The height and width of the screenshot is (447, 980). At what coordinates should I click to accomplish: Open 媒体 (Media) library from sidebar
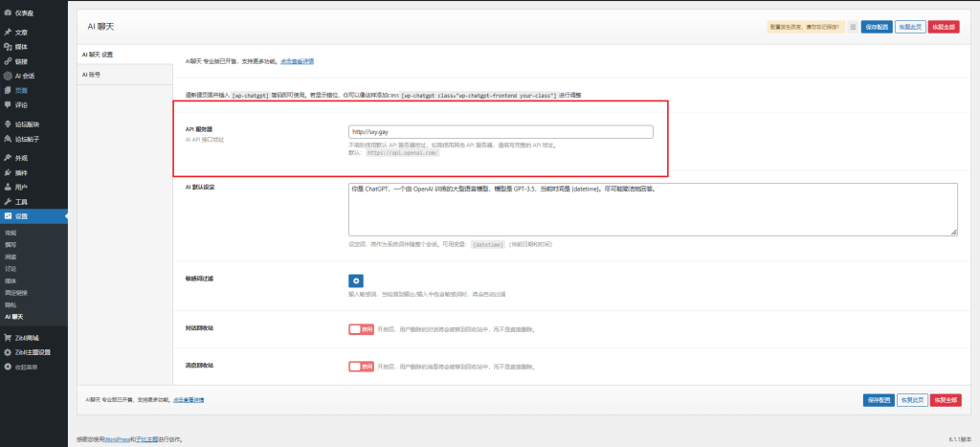pos(21,46)
